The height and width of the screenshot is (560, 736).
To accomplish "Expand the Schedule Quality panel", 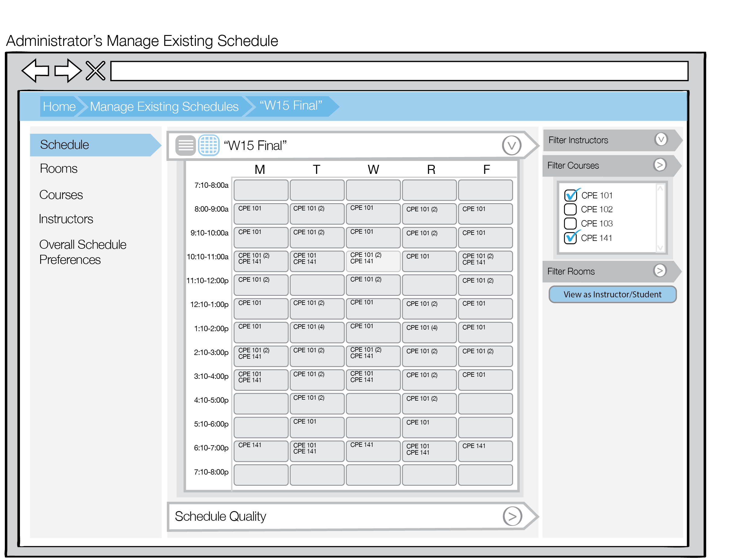I will coord(512,516).
